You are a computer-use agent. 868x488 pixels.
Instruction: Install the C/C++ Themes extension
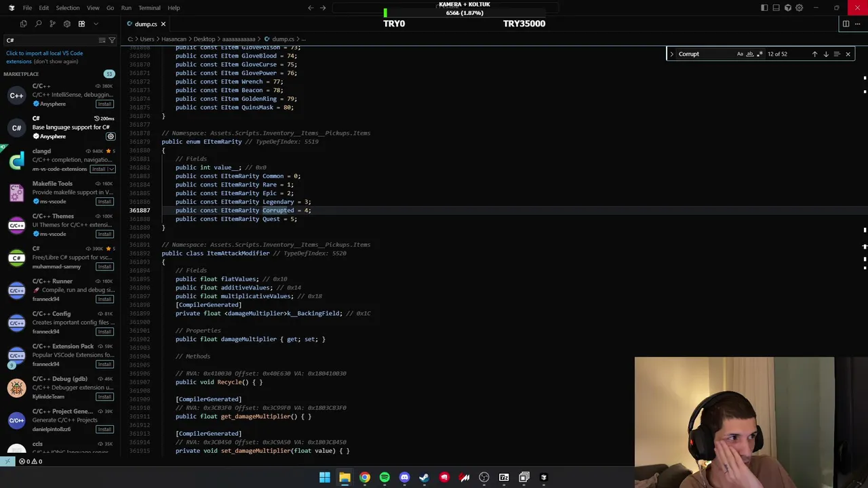click(x=104, y=234)
